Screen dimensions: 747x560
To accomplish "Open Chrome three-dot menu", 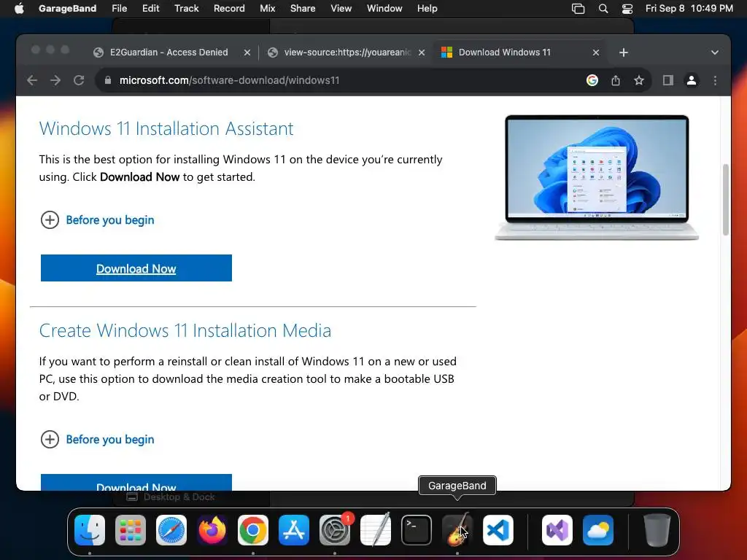I will 715,80.
